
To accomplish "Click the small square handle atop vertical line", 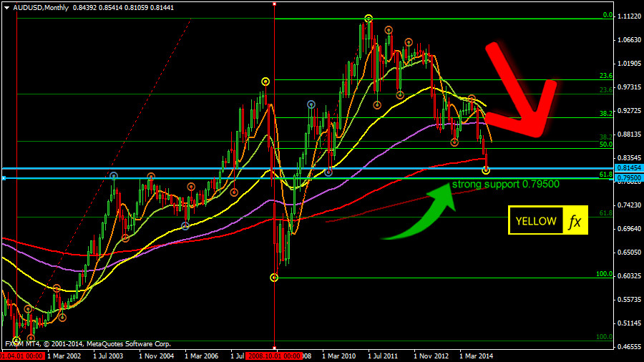I will pos(275,4).
